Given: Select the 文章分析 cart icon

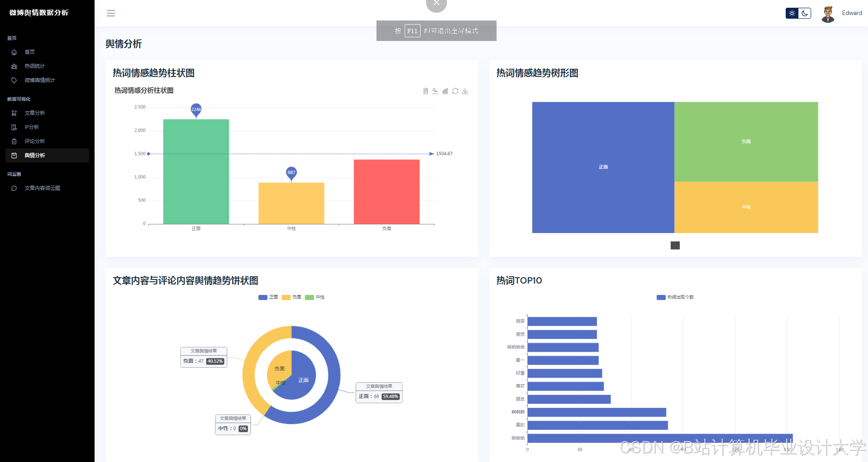Looking at the screenshot, I should 14,113.
